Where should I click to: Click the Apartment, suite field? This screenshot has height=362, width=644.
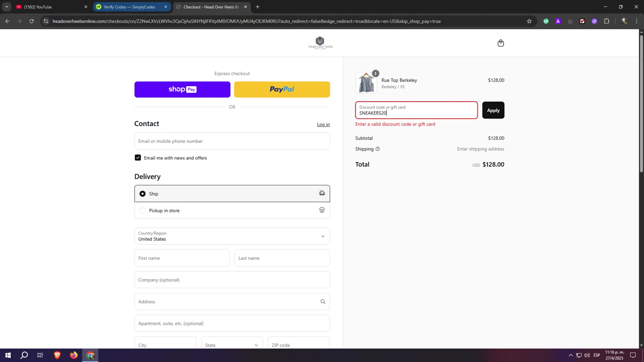232,323
